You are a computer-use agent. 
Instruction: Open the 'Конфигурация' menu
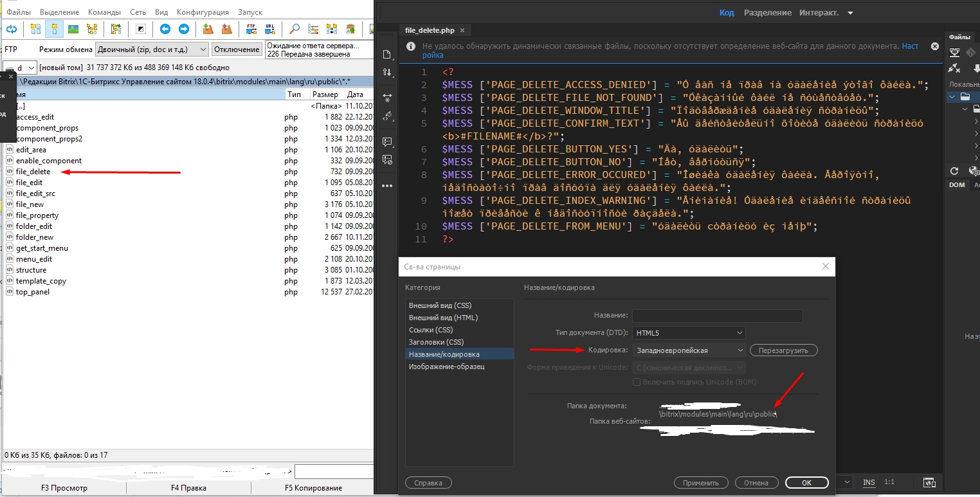click(203, 12)
